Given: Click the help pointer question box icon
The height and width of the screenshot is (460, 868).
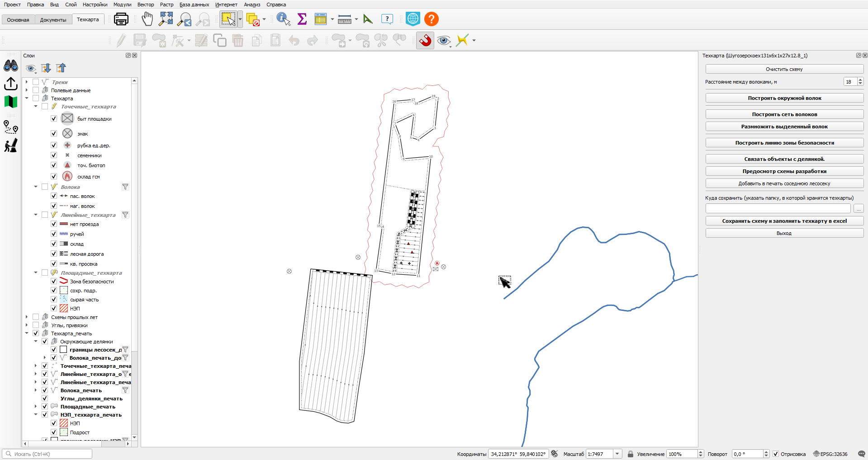Looking at the screenshot, I should (x=387, y=19).
